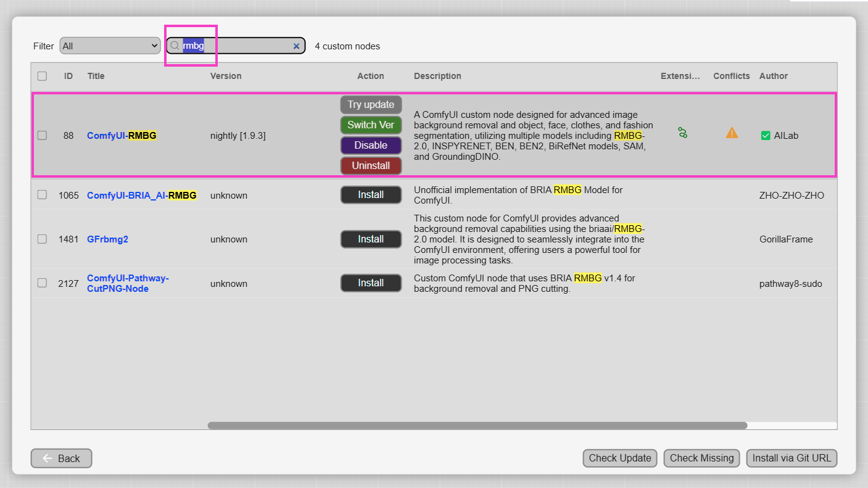Image resolution: width=868 pixels, height=488 pixels.
Task: Go Back to the previous menu
Action: point(61,458)
